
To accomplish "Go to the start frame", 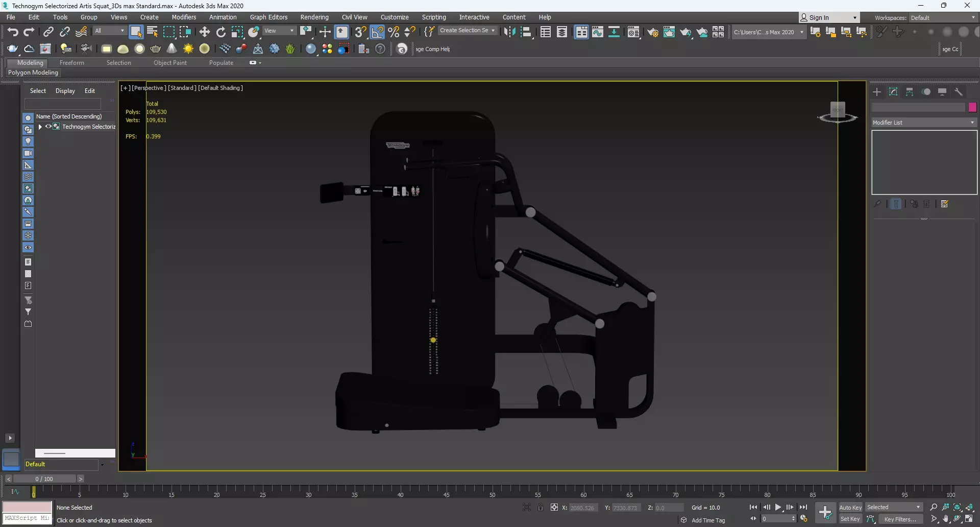I will tap(753, 508).
